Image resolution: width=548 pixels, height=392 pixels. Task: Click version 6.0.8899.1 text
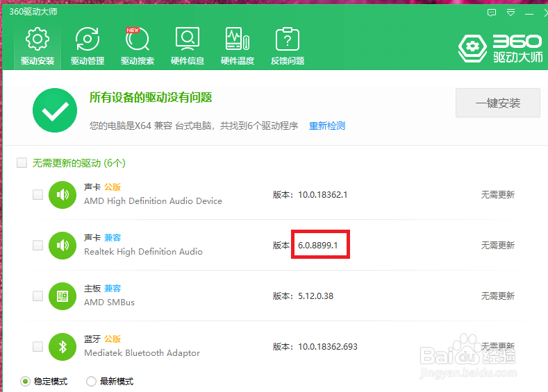point(317,246)
